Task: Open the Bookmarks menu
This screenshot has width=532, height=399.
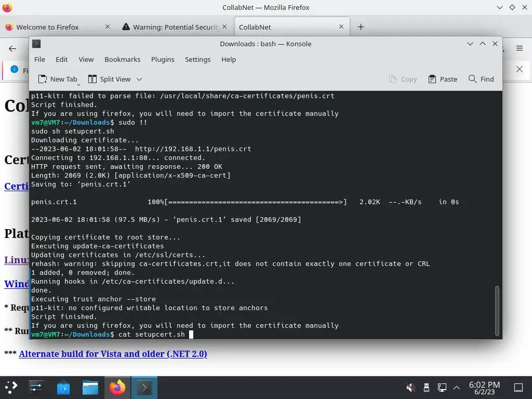Action: point(122,59)
